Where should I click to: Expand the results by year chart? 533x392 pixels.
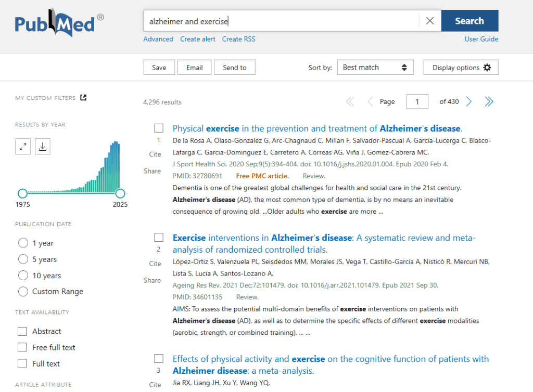[23, 147]
